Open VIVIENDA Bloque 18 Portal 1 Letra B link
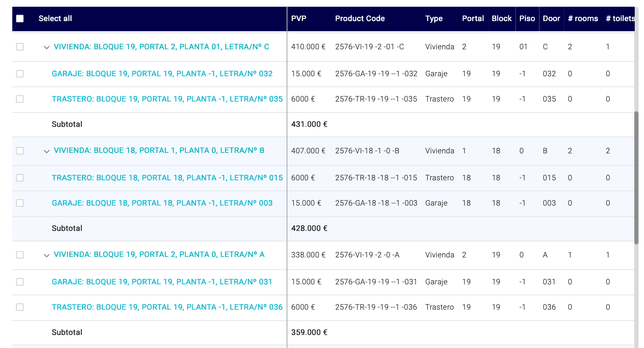This screenshot has height=348, width=644. point(159,150)
